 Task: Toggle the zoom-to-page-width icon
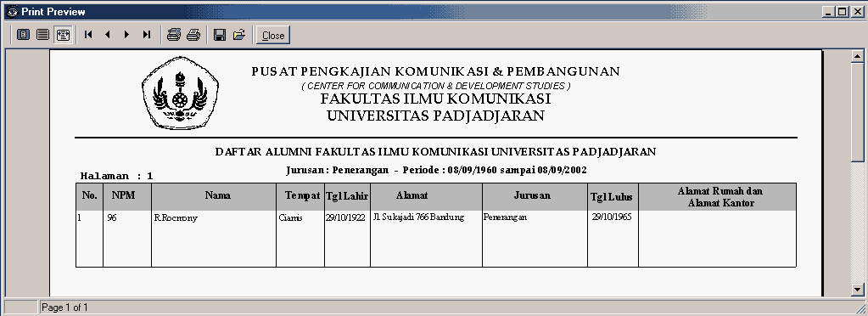(x=63, y=35)
